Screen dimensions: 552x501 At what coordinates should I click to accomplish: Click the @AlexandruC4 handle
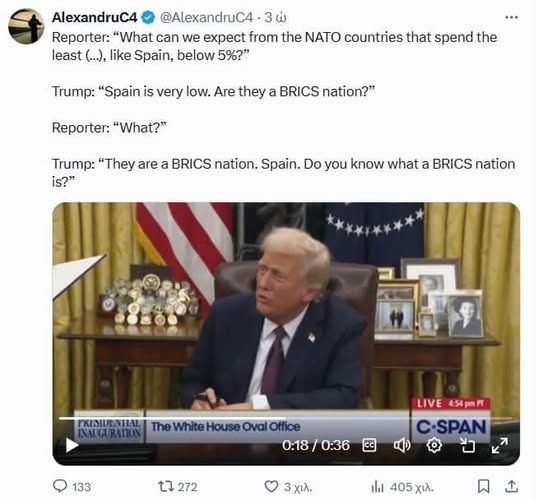[206, 17]
